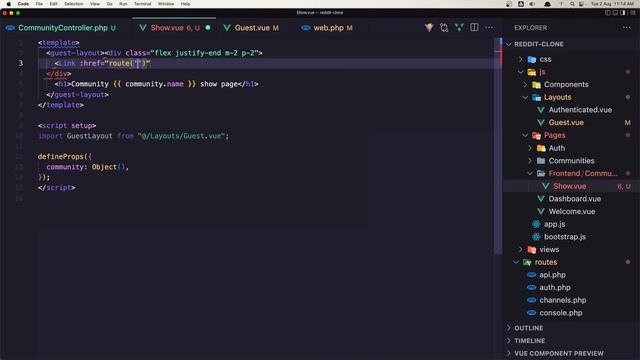Split the editor to the right
The width and height of the screenshot is (640, 360).
pos(474,28)
